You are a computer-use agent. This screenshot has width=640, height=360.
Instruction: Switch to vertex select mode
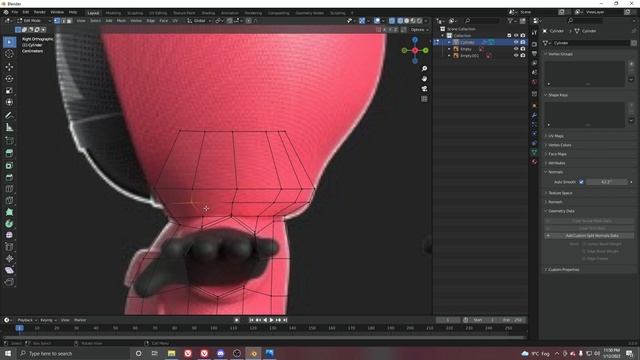pos(57,20)
